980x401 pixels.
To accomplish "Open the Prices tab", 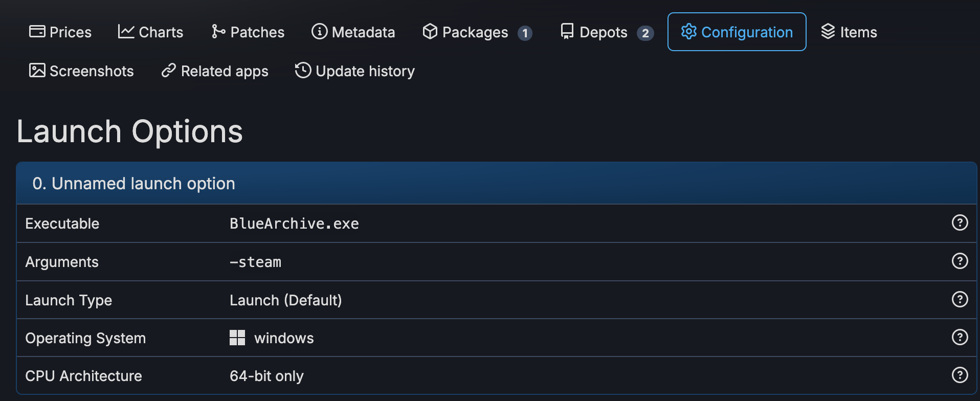I will coord(60,32).
